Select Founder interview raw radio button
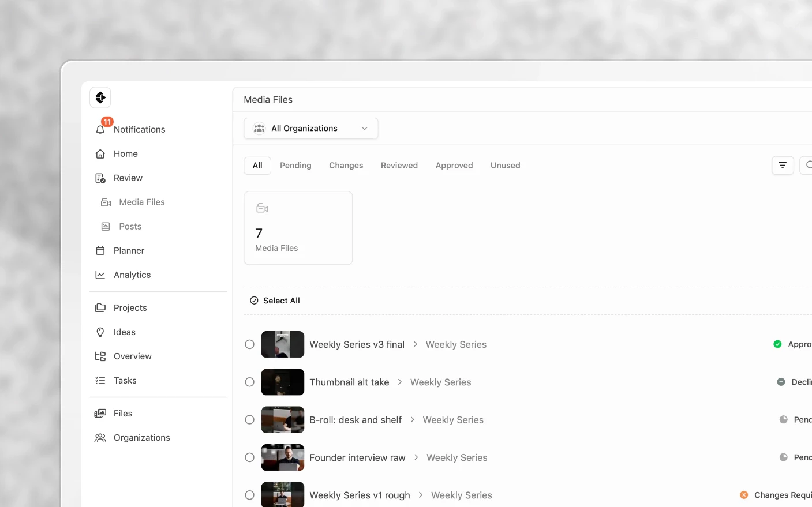Image resolution: width=812 pixels, height=507 pixels. pos(249,457)
